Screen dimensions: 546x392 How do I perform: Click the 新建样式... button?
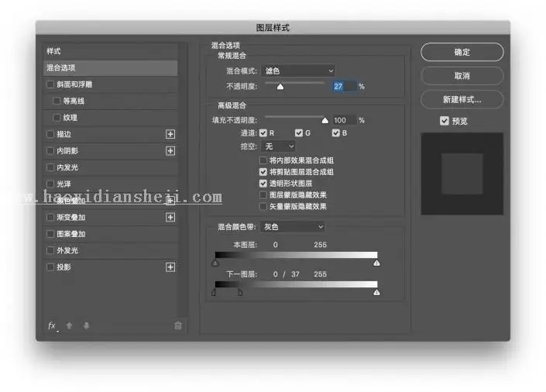coord(462,100)
